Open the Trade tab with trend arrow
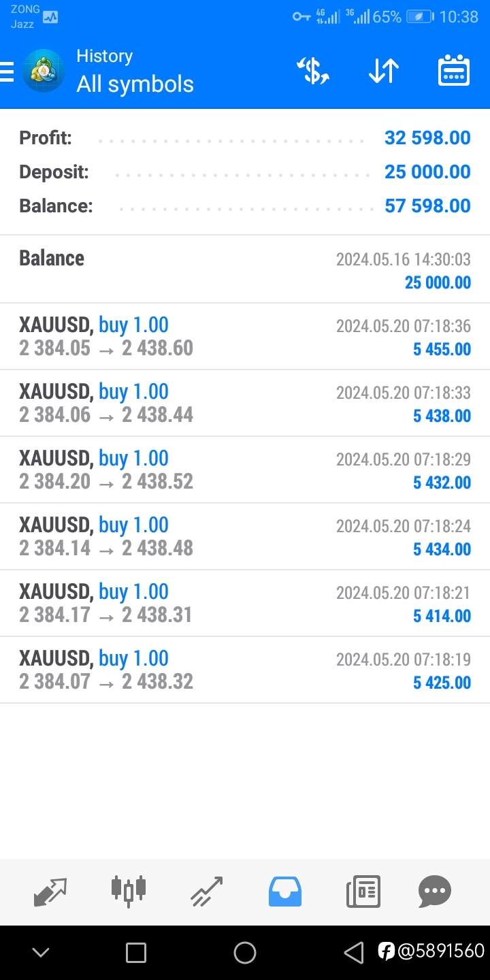Image resolution: width=490 pixels, height=980 pixels. point(207,892)
